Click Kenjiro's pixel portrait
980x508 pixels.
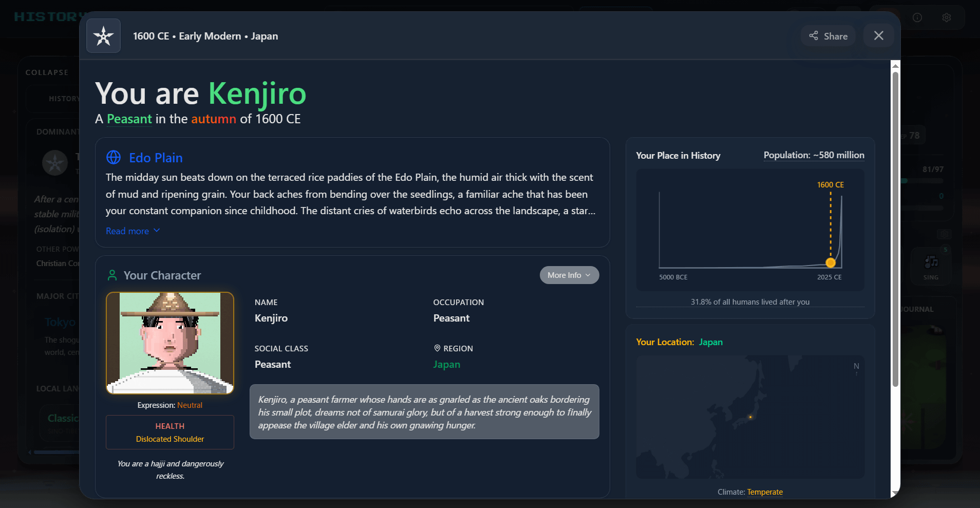[170, 343]
